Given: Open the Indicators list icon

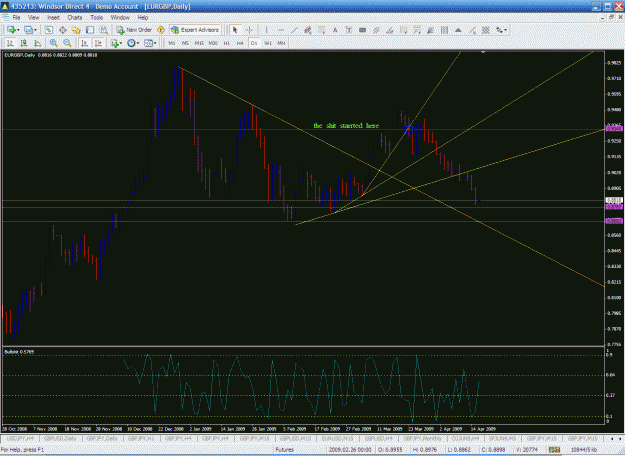Looking at the screenshot, I should click(x=115, y=43).
